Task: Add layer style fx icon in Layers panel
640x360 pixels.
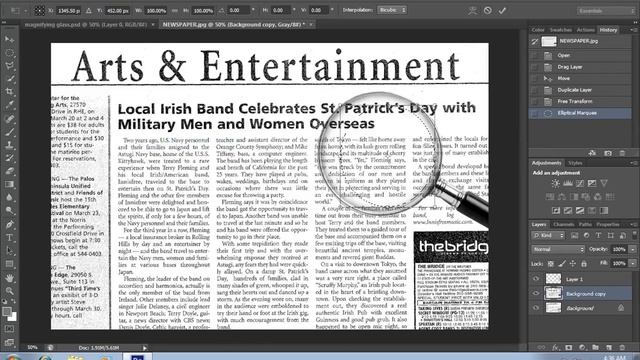Action: 555,347
